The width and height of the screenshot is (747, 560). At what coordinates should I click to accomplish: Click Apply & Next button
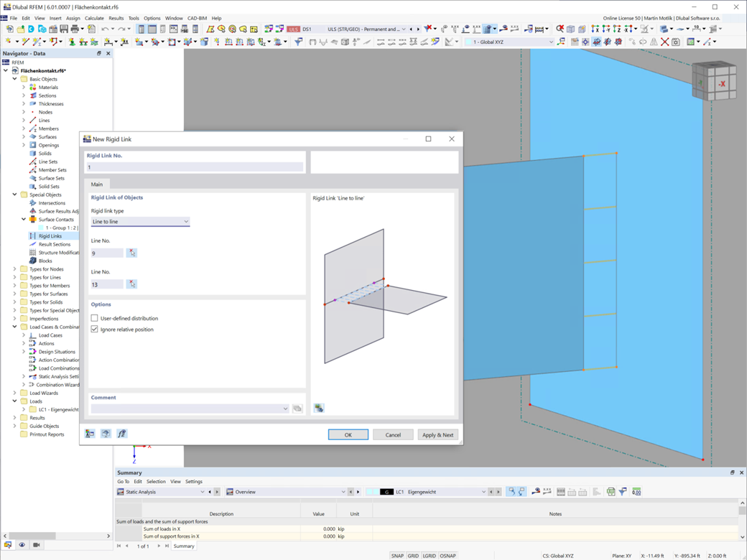tap(438, 435)
